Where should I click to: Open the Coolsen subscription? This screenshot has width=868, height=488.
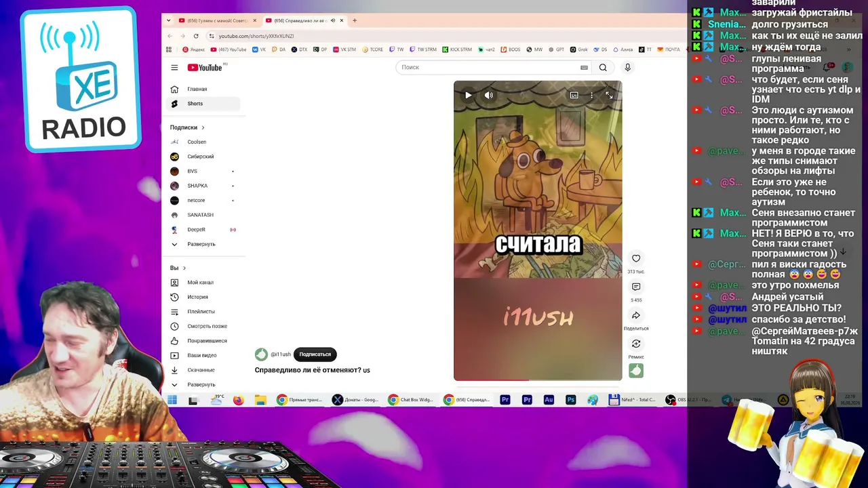coord(203,142)
